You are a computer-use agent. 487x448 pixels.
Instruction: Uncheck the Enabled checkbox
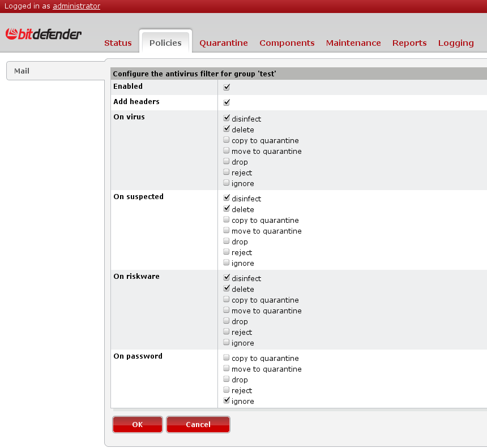click(x=227, y=87)
